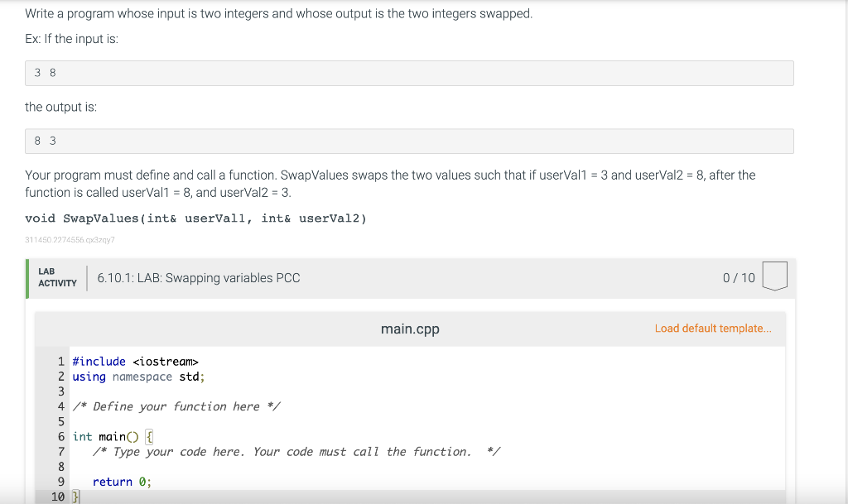Click the example input box showing 3 8

tap(409, 73)
